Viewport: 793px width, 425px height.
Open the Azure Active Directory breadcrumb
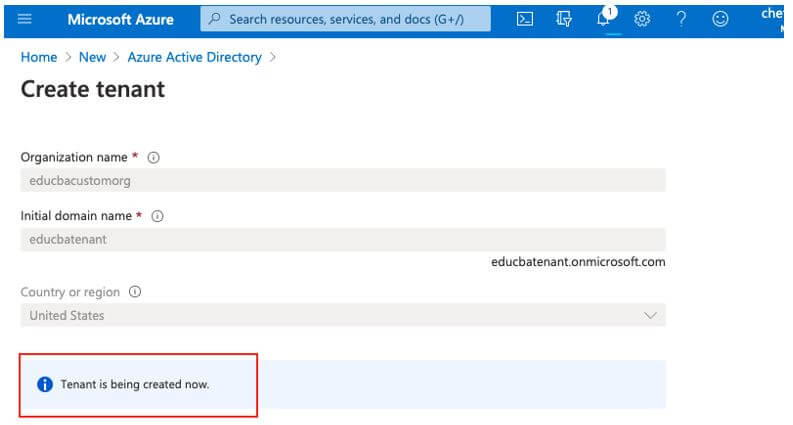click(x=194, y=57)
